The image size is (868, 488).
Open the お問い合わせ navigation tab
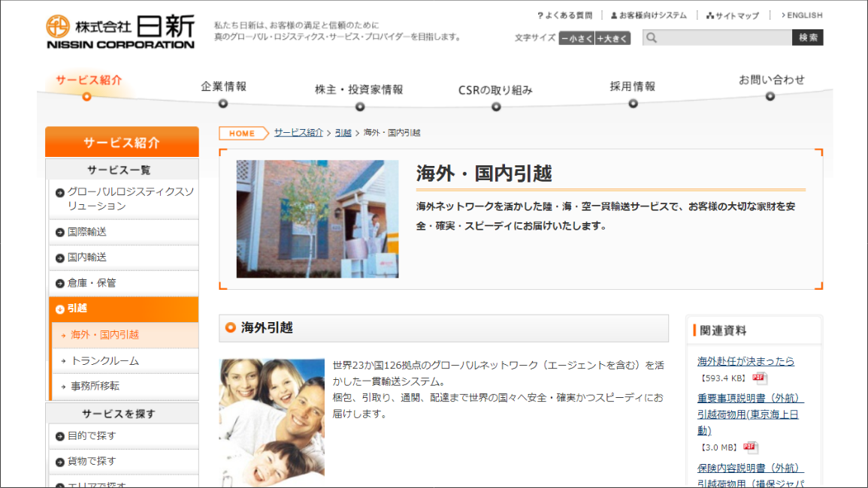[x=771, y=86]
